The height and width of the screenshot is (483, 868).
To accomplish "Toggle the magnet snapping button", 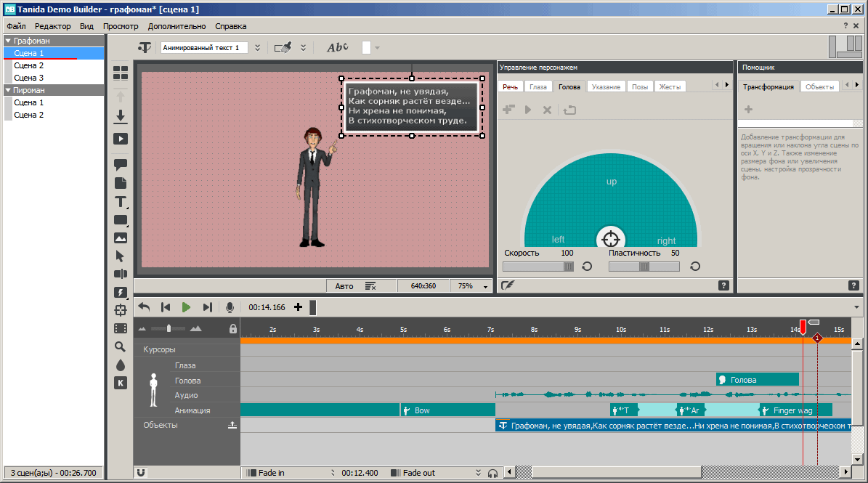I will click(x=141, y=473).
